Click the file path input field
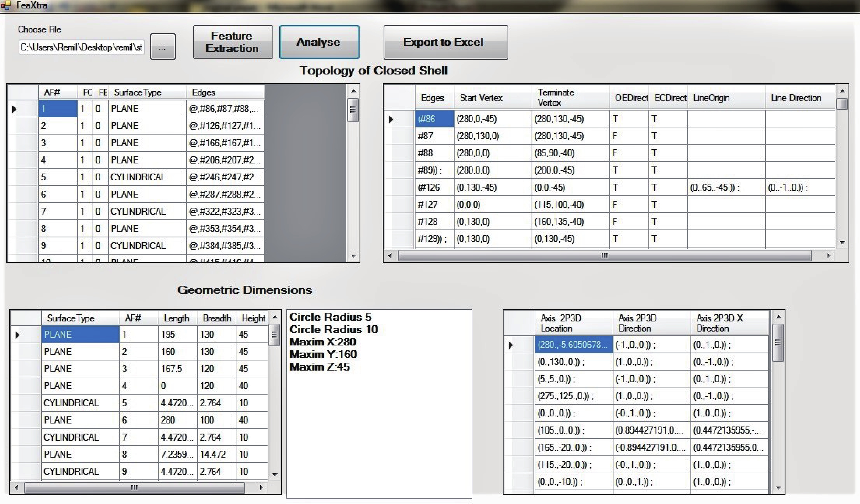860x504 pixels. (x=81, y=47)
